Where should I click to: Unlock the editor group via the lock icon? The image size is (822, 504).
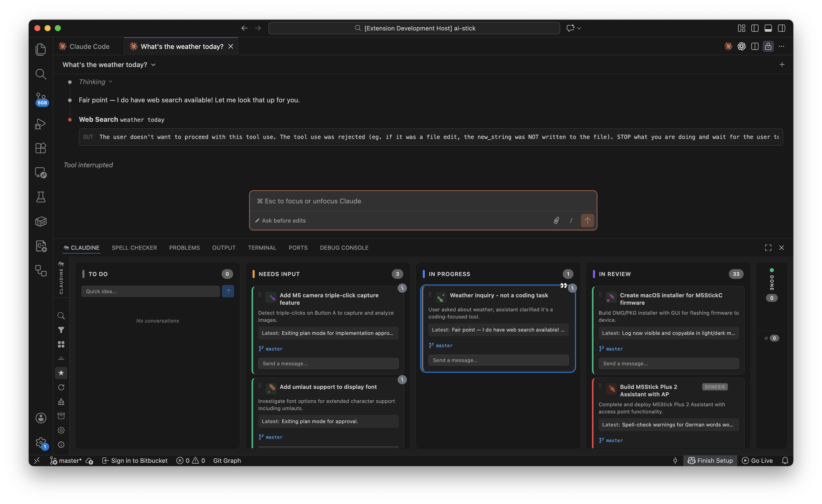[x=768, y=46]
